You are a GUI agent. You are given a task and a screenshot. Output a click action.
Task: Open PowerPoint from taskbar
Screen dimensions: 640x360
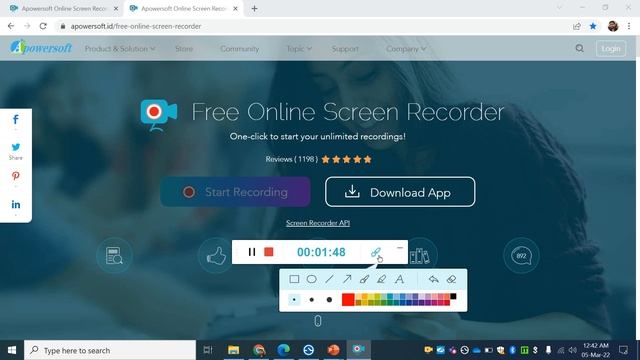click(x=333, y=350)
